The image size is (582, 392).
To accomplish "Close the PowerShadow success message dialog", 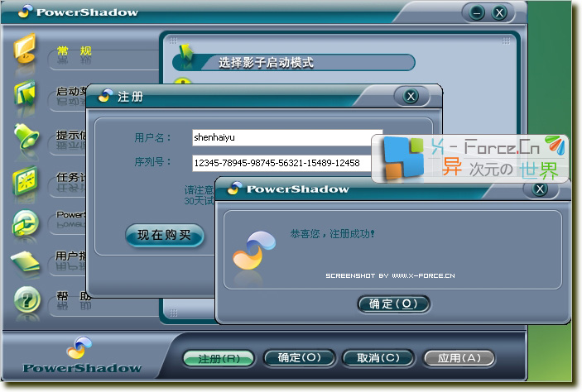I will click(x=540, y=189).
